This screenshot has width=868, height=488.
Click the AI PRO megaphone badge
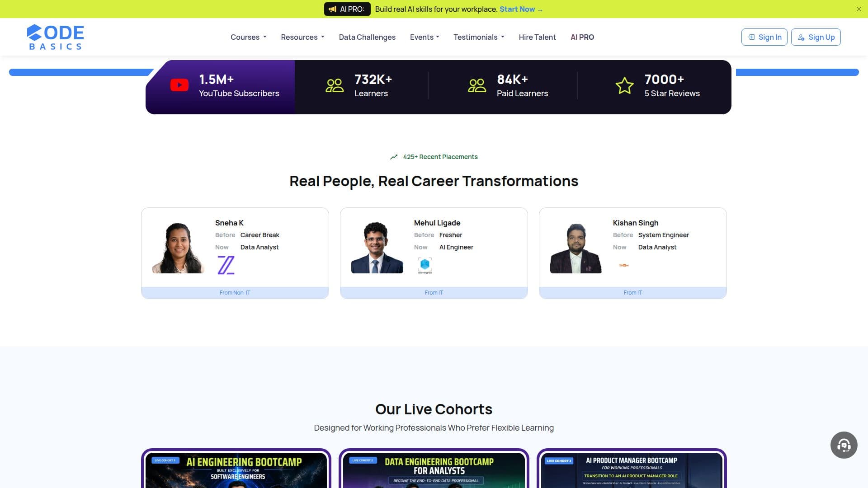(347, 9)
